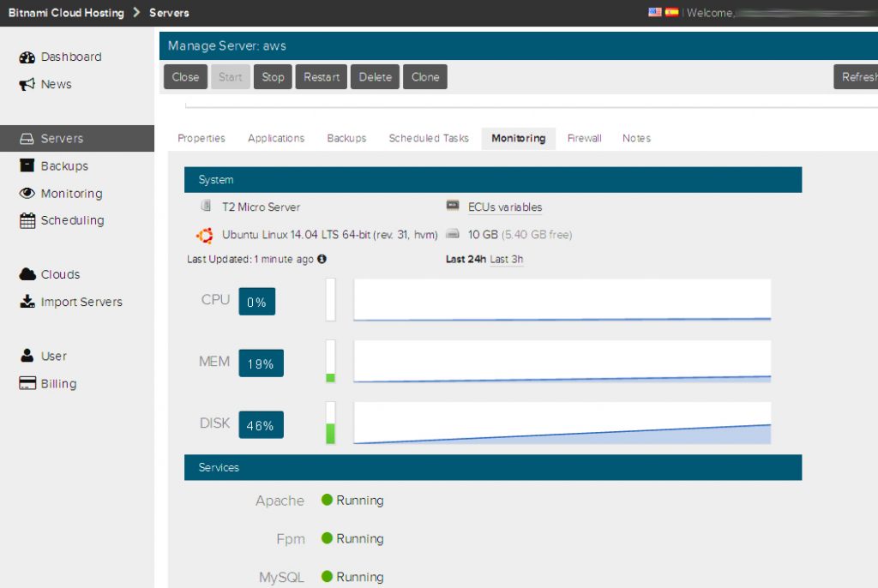The image size is (878, 588).
Task: Click the breadcrumb chevron after Bitnami Cloud Hosting
Action: tap(136, 12)
